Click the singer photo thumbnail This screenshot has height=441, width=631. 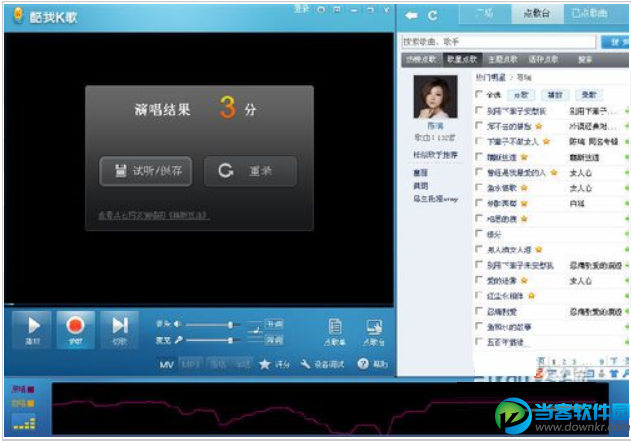point(435,97)
